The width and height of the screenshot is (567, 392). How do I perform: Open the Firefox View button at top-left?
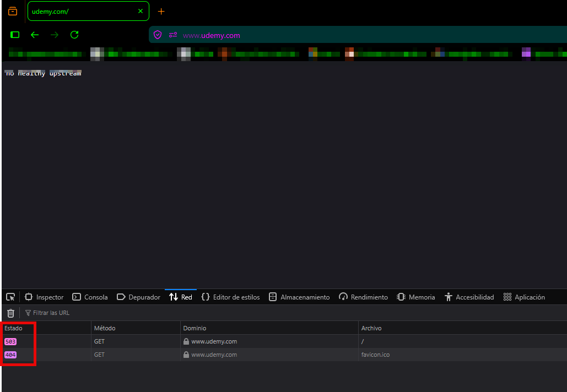click(13, 11)
